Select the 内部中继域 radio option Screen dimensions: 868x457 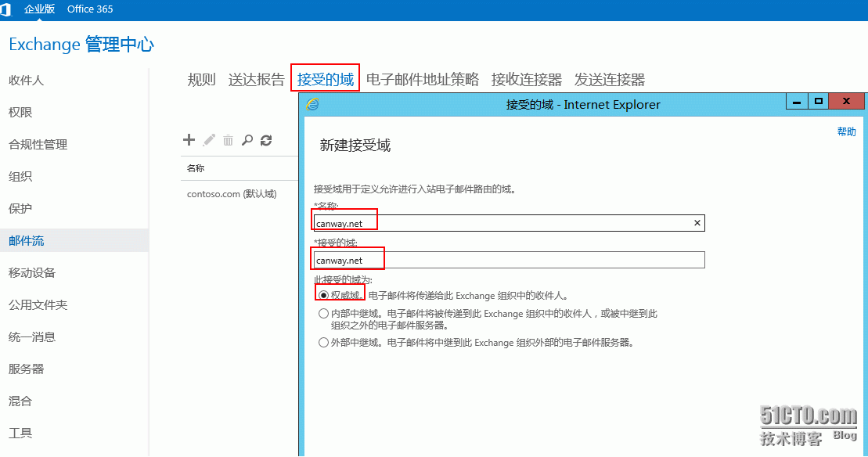pyautogui.click(x=323, y=314)
